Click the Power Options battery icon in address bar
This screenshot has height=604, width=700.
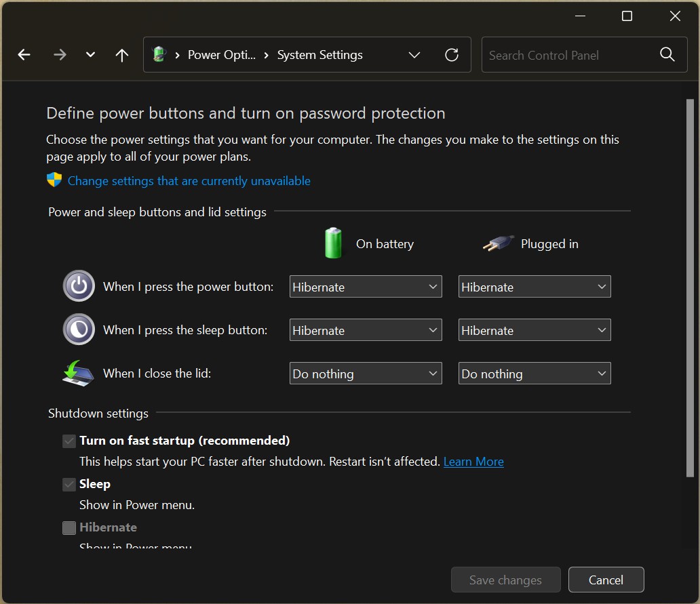tap(159, 55)
